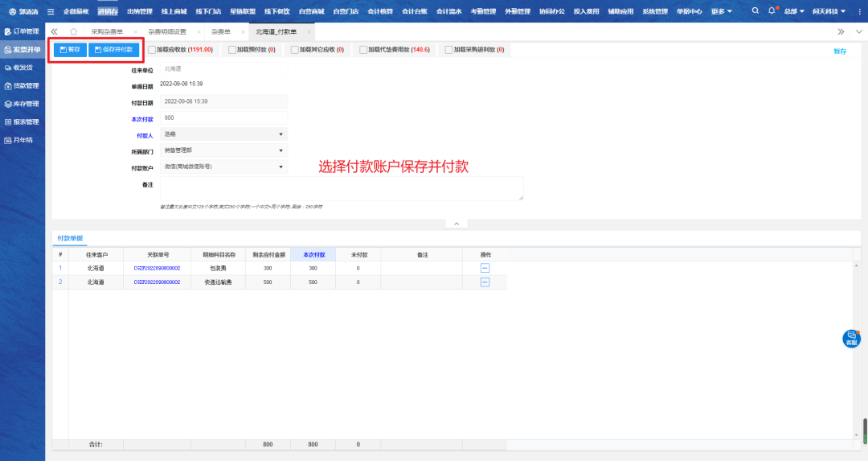Click the hamburger menu icon
Image resolution: width=868 pixels, height=461 pixels.
click(51, 11)
